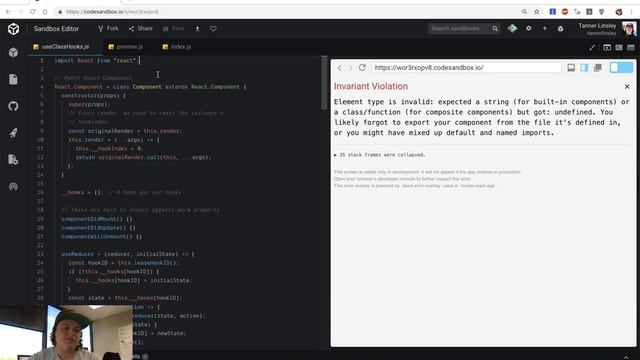Create a new sandbox with the plus icon
Screen dimensions: 640x360
(x=544, y=29)
